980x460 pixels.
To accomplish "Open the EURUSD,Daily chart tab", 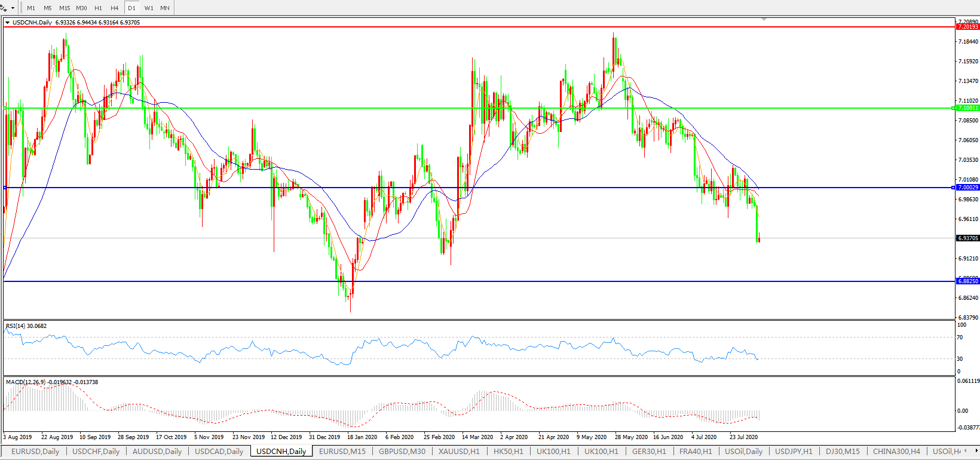I will (x=35, y=452).
